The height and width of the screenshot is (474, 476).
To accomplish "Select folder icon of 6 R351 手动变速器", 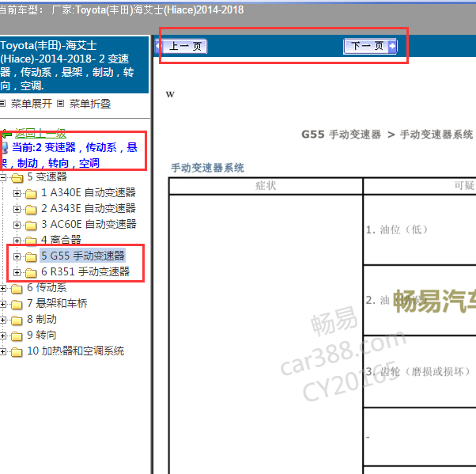I will pos(31,273).
